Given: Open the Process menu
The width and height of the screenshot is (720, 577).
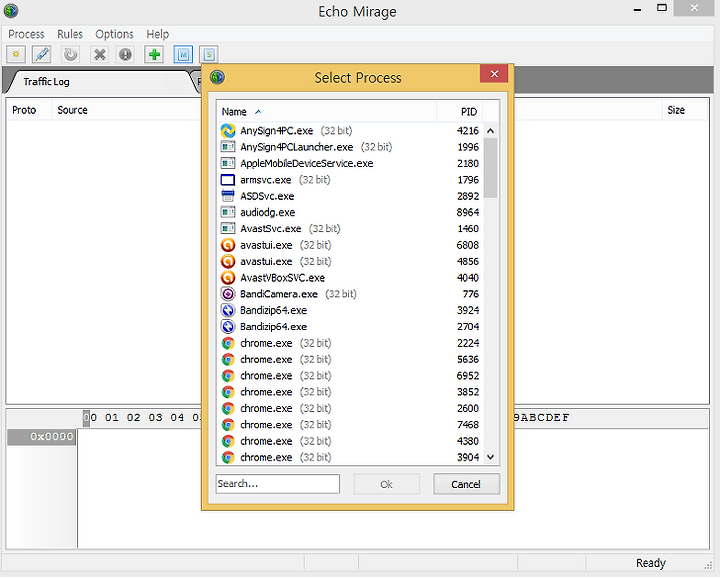Looking at the screenshot, I should (26, 34).
